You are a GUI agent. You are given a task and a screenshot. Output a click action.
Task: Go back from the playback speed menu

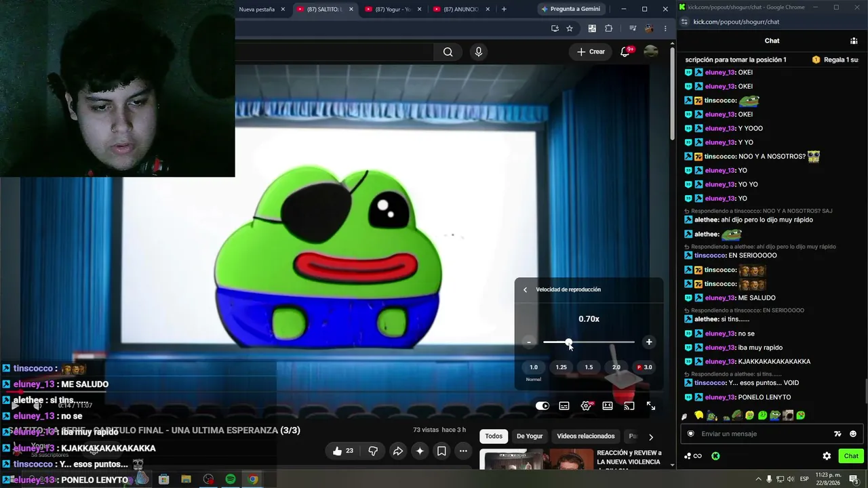coord(525,289)
